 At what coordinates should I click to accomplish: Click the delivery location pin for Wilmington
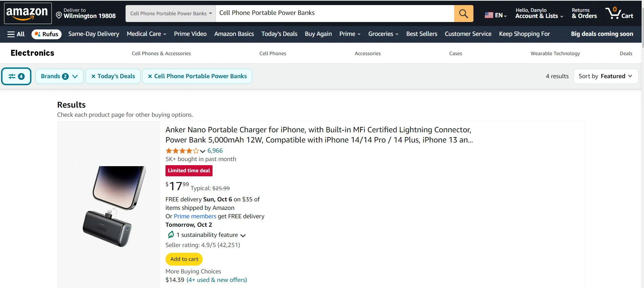click(59, 15)
